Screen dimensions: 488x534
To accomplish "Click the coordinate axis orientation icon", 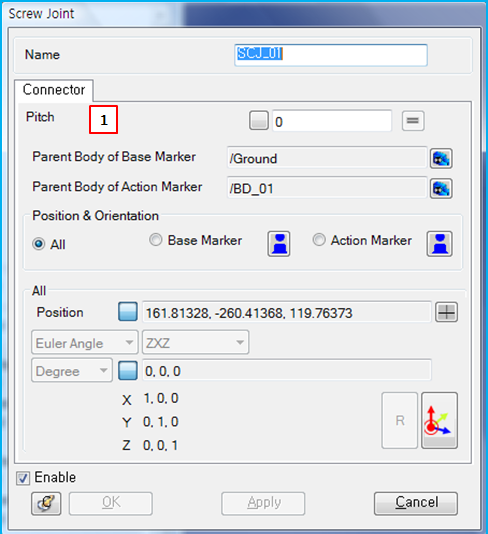I will [x=439, y=420].
